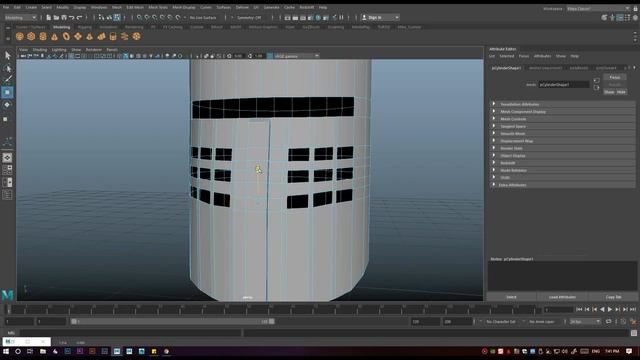Click the Modeling Toolkit toggle icon top right

pyautogui.click(x=604, y=18)
